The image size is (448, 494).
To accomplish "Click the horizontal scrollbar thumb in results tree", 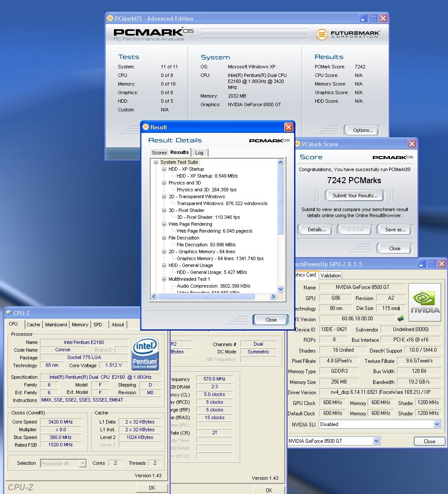I will tap(206, 297).
